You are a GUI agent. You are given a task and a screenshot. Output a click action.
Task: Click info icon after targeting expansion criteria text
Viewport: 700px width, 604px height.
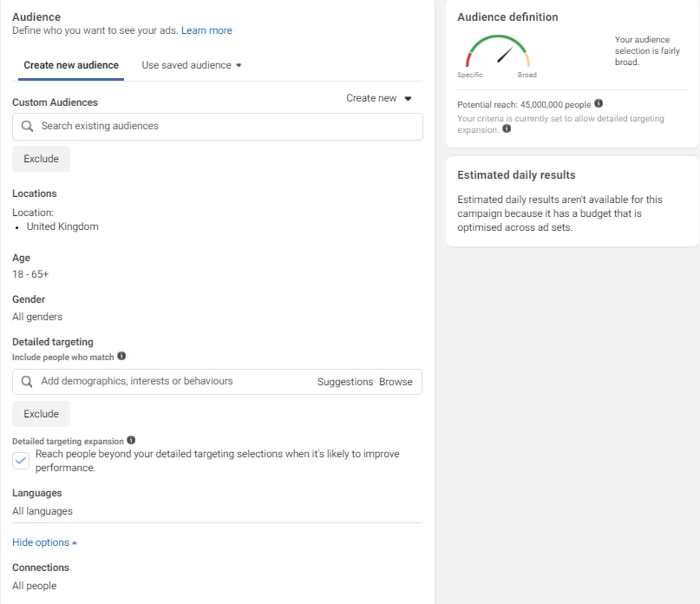point(507,129)
